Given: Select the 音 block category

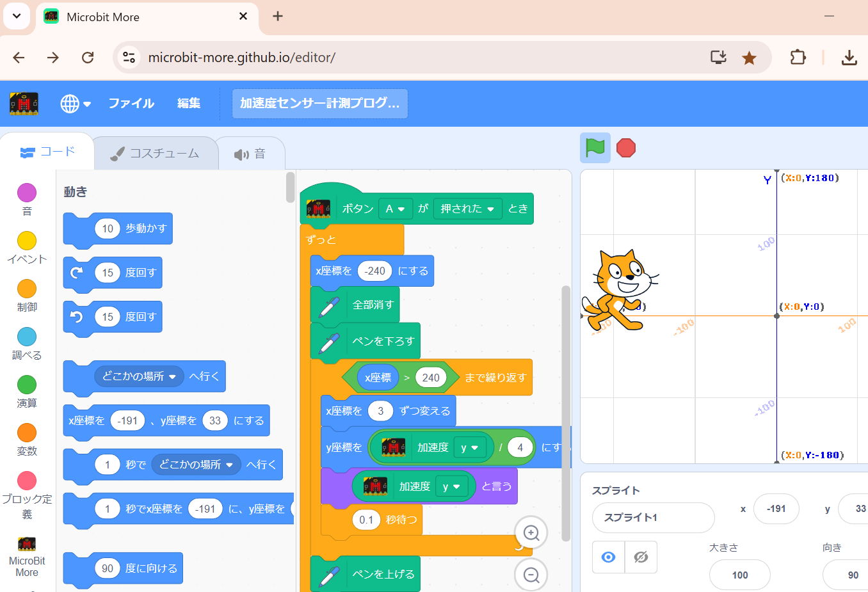Looking at the screenshot, I should [27, 199].
